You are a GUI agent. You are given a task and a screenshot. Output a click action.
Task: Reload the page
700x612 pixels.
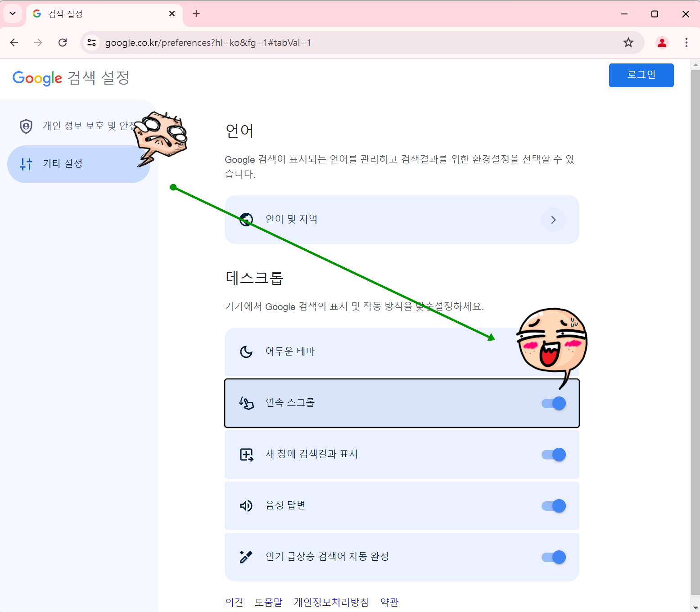[63, 42]
